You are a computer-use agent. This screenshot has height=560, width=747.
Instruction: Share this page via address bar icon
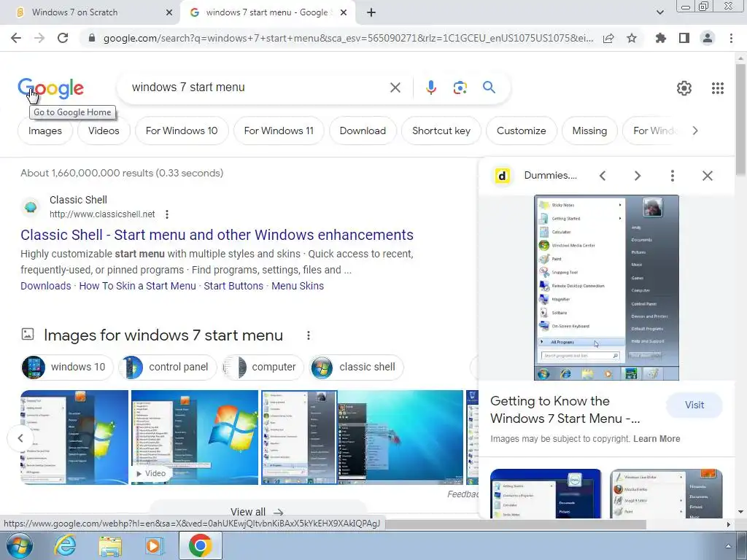(608, 39)
